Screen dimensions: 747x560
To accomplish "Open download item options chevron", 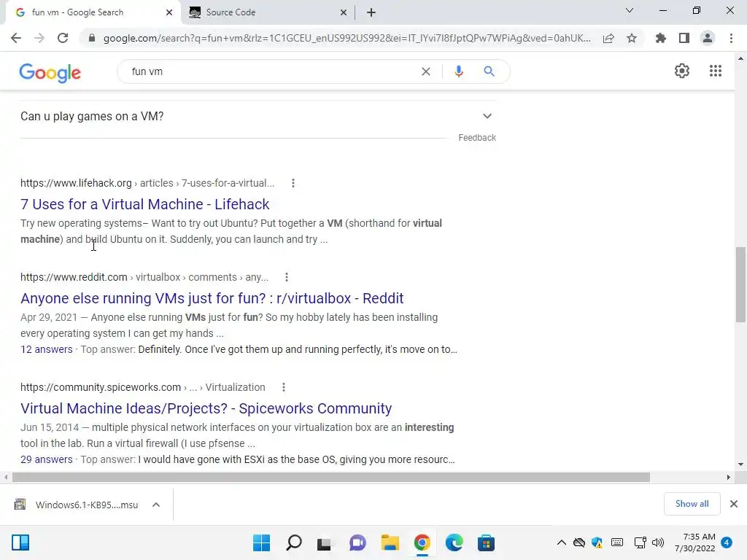I will (x=156, y=505).
